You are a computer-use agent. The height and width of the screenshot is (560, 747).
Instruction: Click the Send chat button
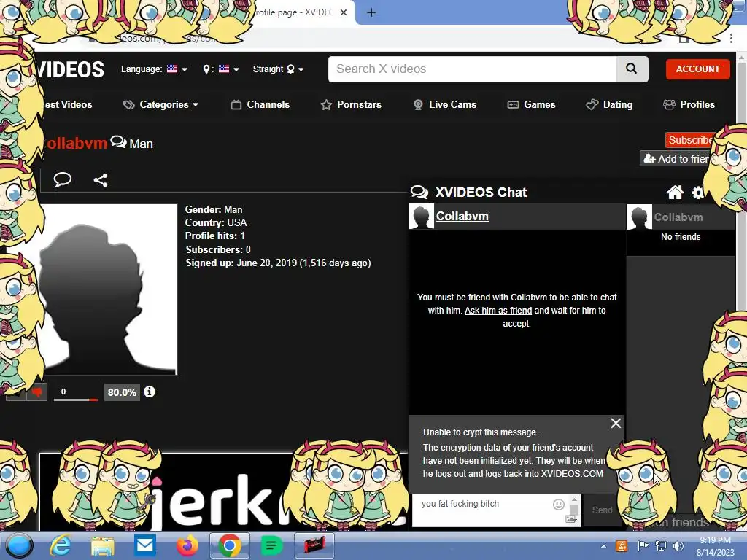tap(602, 510)
